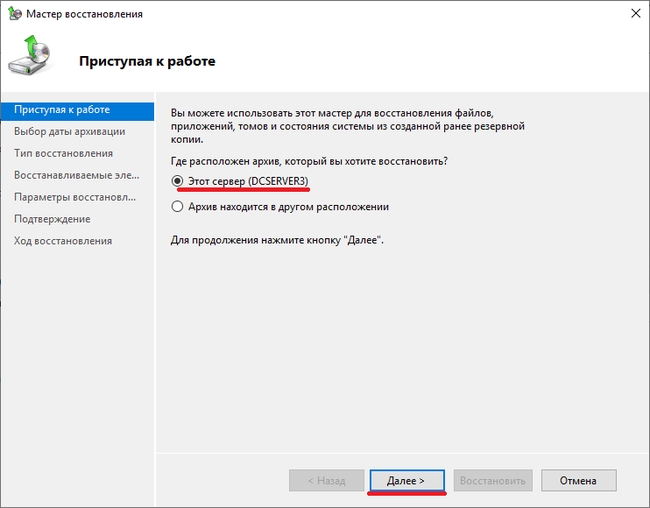This screenshot has width=650, height=508.
Task: Select "Этот сервер (DCSERVER3)" radio button
Action: (x=177, y=181)
